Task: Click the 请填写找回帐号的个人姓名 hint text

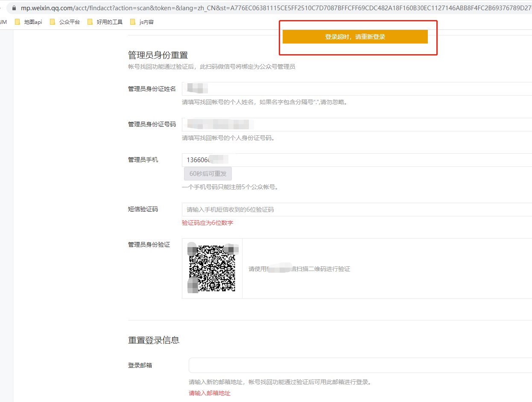Action: [264, 102]
